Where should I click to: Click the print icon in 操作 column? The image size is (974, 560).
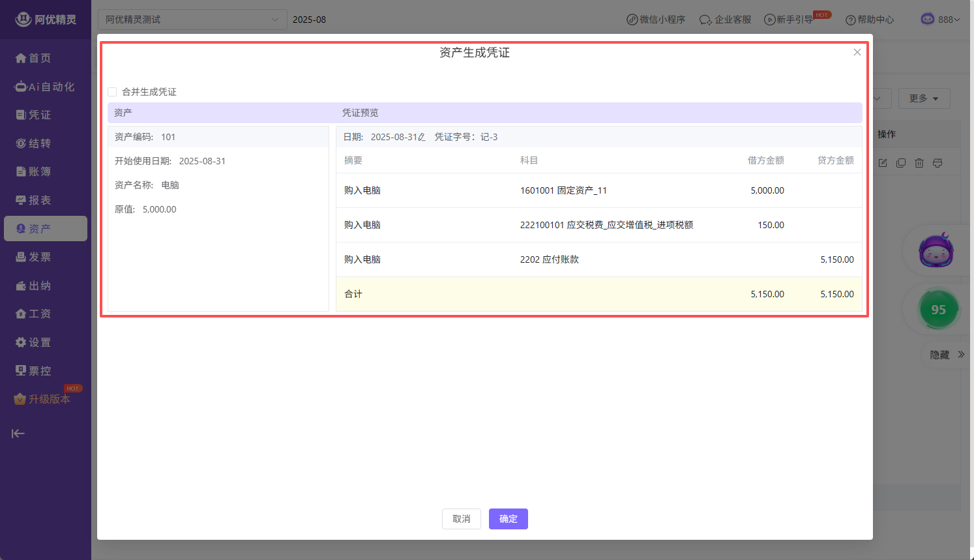937,163
